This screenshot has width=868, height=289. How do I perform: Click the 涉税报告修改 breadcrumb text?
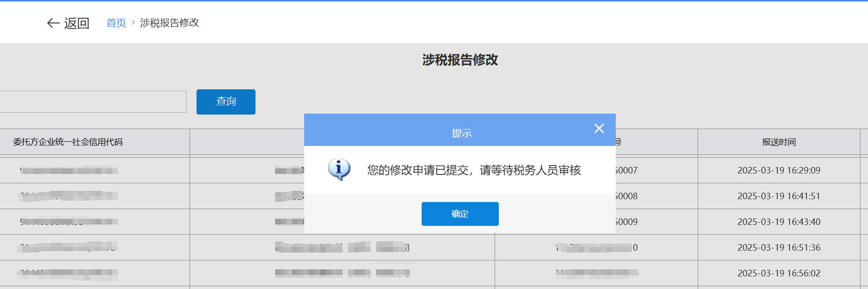169,22
